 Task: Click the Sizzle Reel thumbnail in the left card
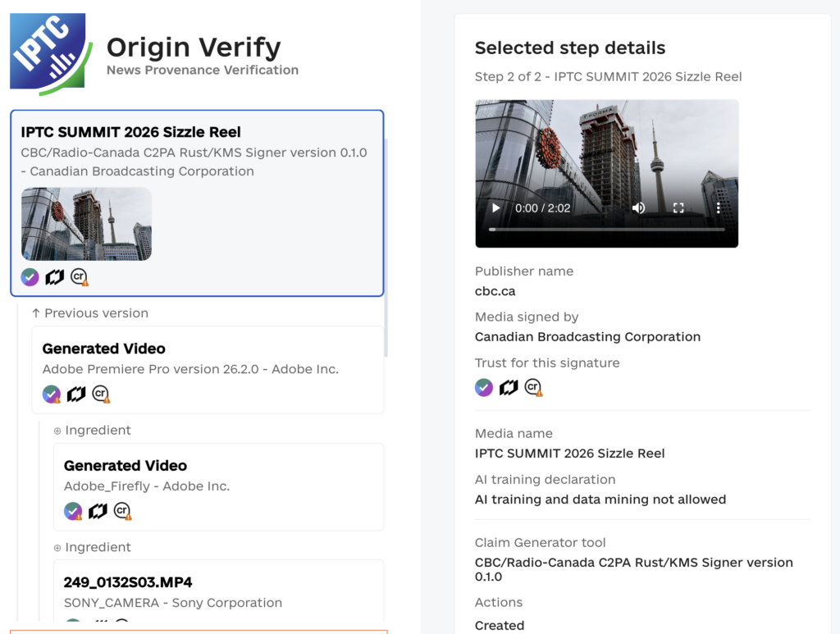point(86,224)
